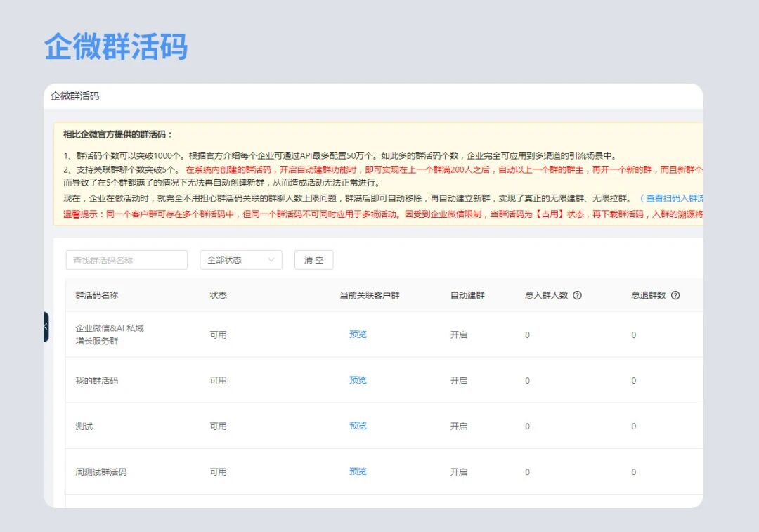Click the 状态 column header
This screenshot has width=759, height=532.
click(218, 295)
